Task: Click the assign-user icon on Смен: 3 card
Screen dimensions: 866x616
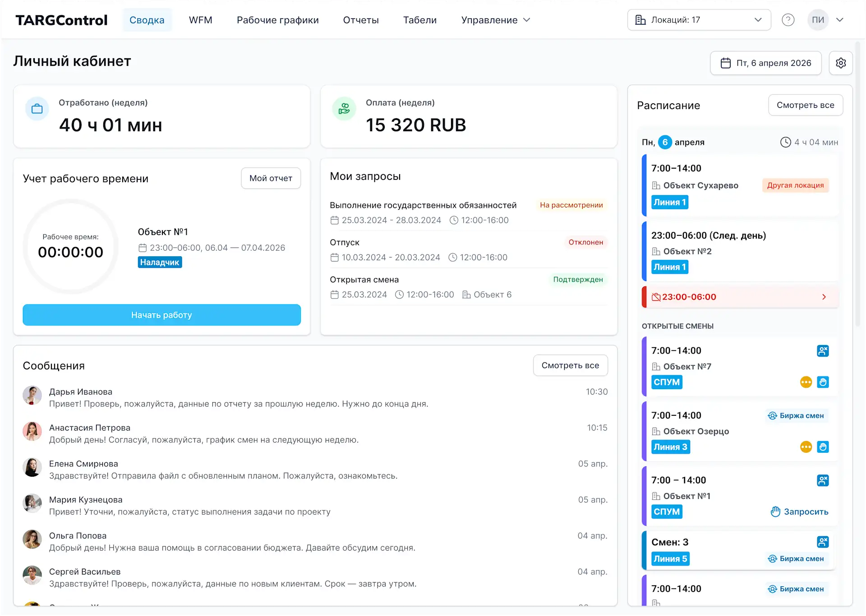Action: (x=823, y=542)
